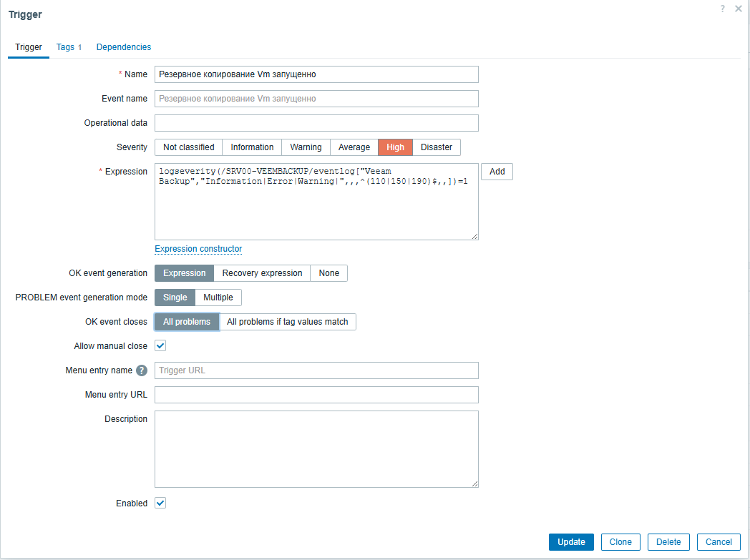Open the Dependencies tab
750x560 pixels.
pyautogui.click(x=124, y=47)
